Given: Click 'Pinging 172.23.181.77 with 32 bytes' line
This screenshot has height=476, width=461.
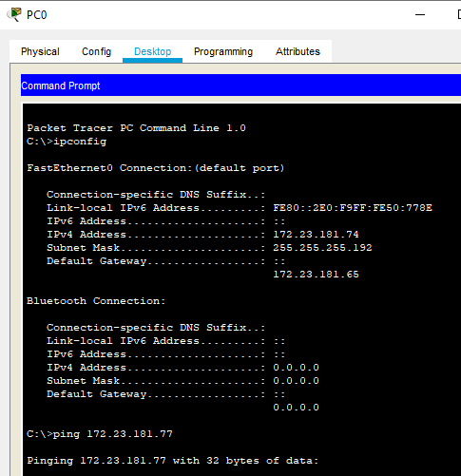Looking at the screenshot, I should [173, 461].
